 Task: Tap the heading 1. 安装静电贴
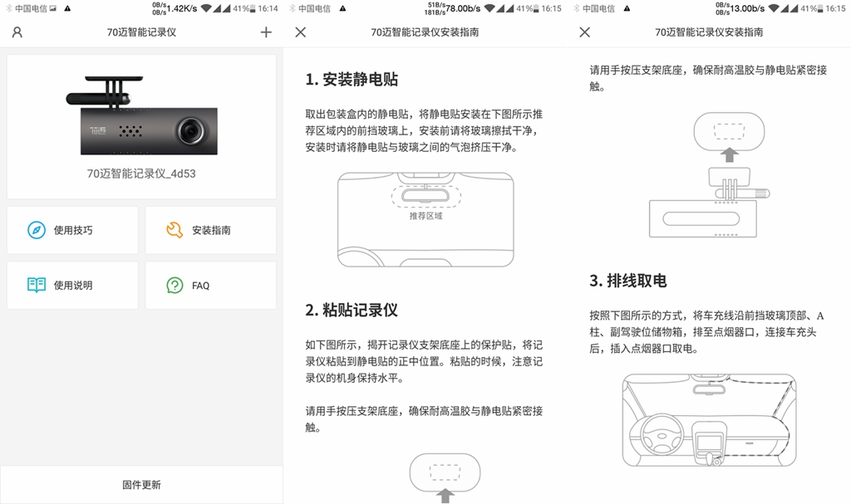[352, 79]
